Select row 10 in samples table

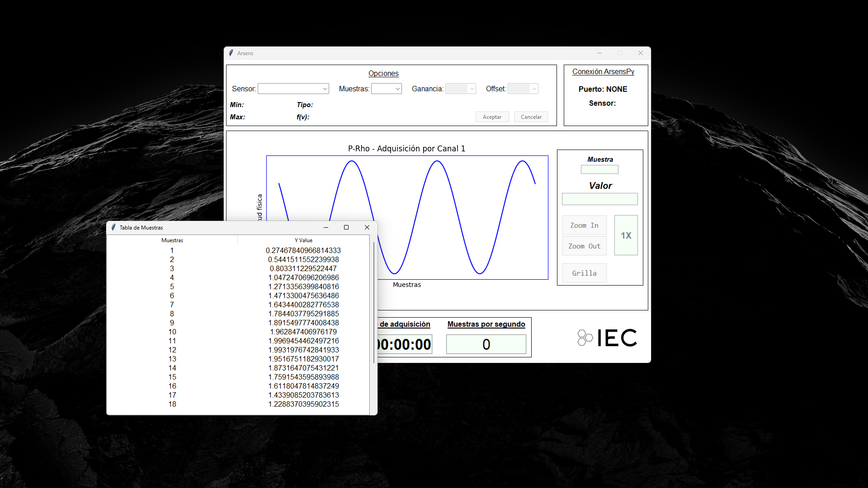(238, 332)
